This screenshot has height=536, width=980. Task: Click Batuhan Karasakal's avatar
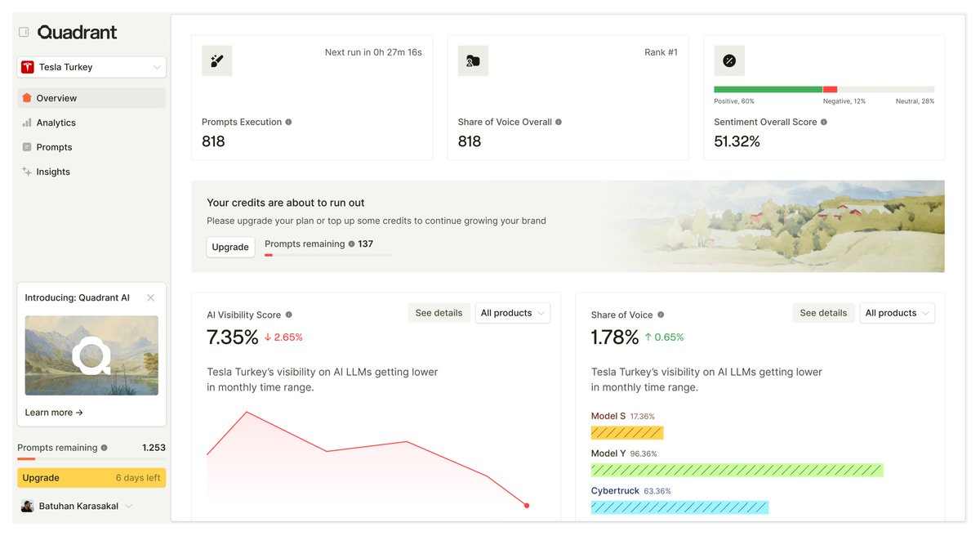27,507
